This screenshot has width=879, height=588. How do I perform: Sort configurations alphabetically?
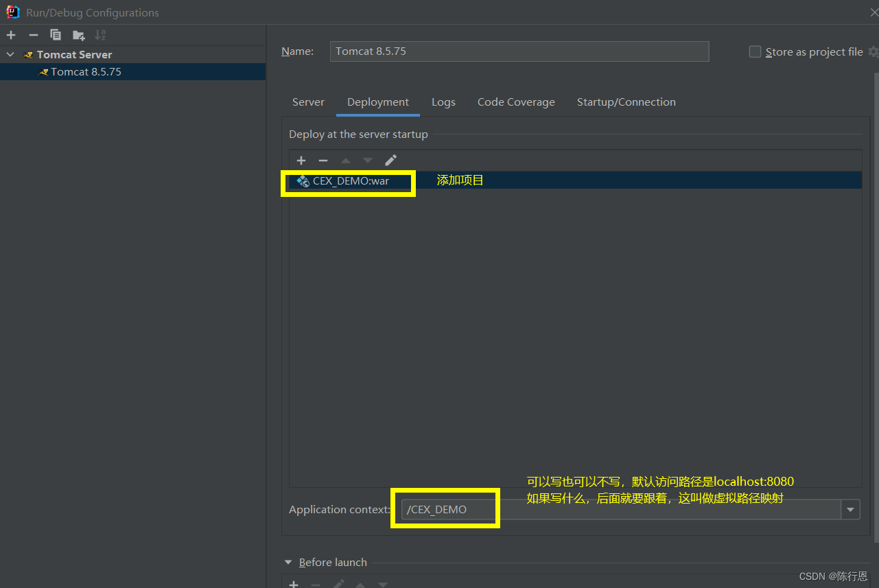pos(101,35)
